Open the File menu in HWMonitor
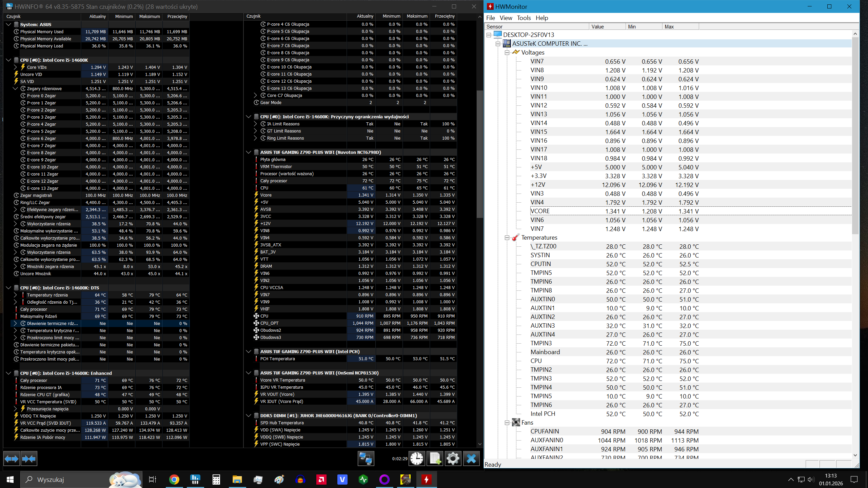Viewport: 868px width, 488px height. [x=490, y=18]
